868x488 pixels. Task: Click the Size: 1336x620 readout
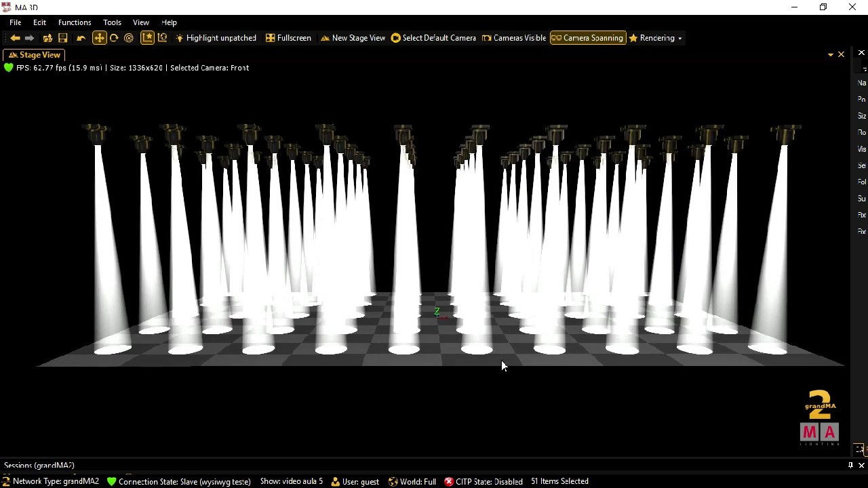click(x=136, y=68)
